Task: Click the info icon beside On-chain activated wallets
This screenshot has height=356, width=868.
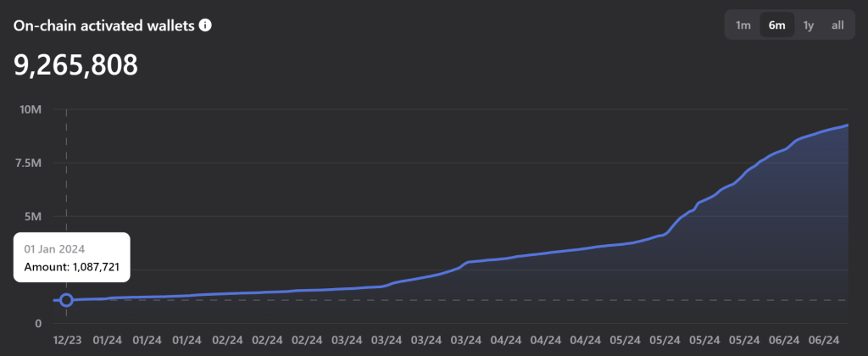Action: tap(205, 25)
